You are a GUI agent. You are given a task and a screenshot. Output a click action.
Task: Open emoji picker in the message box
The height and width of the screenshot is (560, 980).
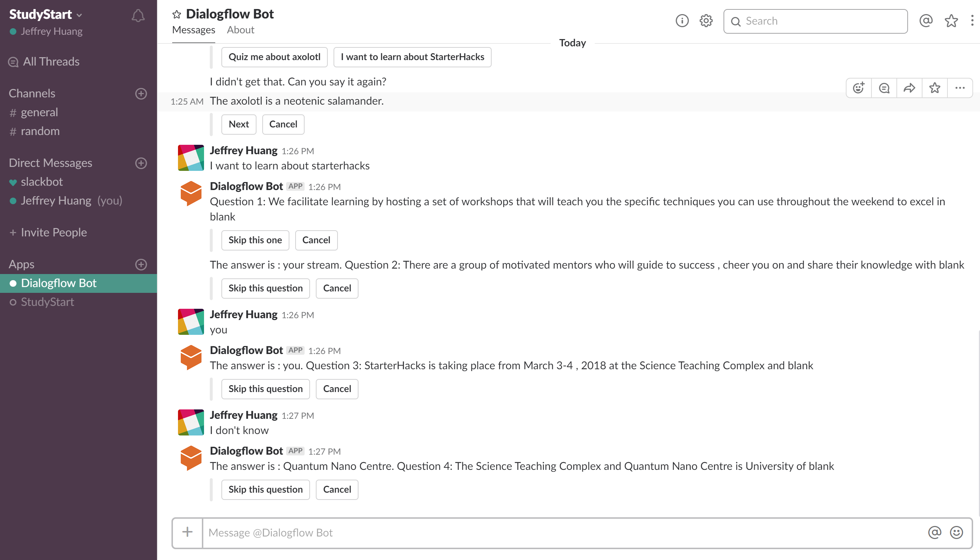[956, 532]
